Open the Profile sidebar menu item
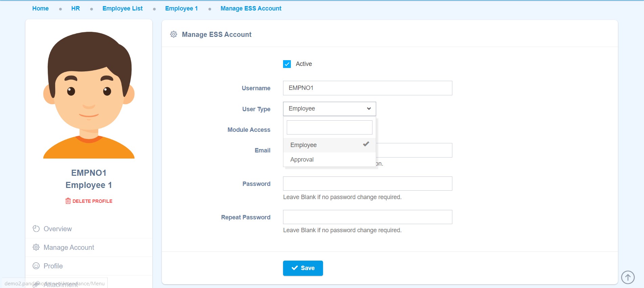Screen dimensions: 644x288 (53, 266)
